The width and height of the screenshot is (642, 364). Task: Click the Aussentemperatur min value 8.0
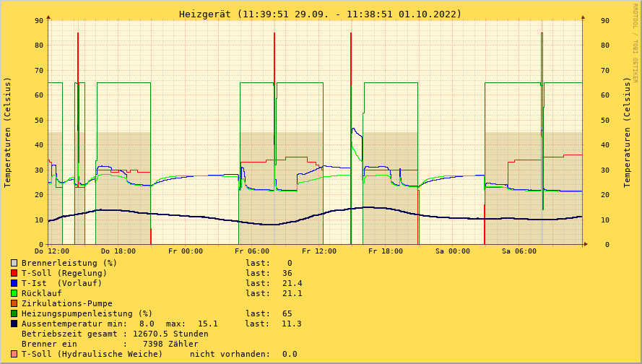(147, 324)
